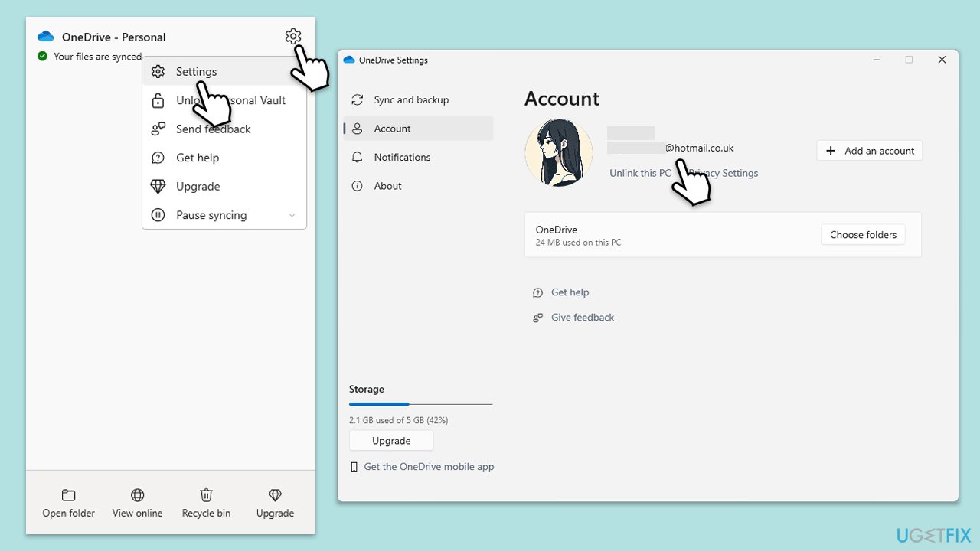
Task: Click the Pause syncing pause icon
Action: 158,215
